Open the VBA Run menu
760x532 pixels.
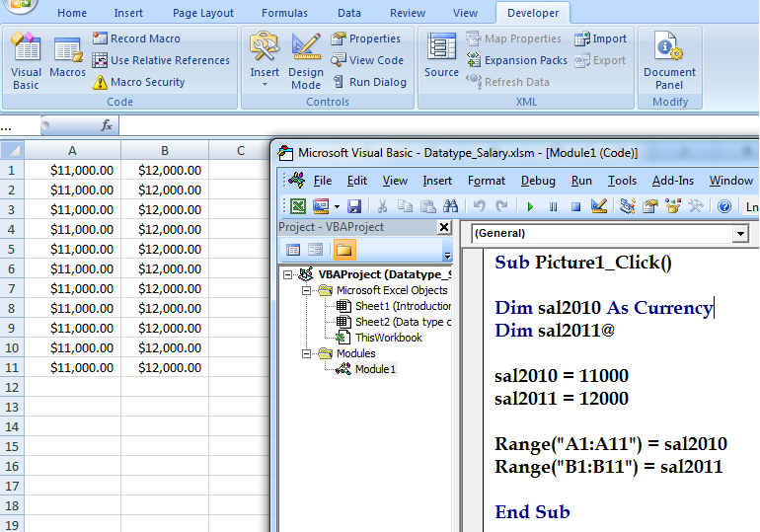[581, 181]
